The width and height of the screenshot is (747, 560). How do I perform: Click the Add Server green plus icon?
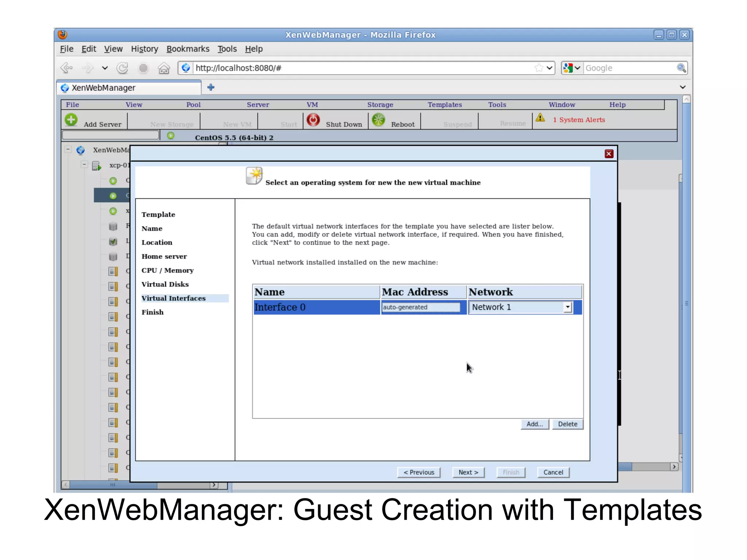point(71,120)
